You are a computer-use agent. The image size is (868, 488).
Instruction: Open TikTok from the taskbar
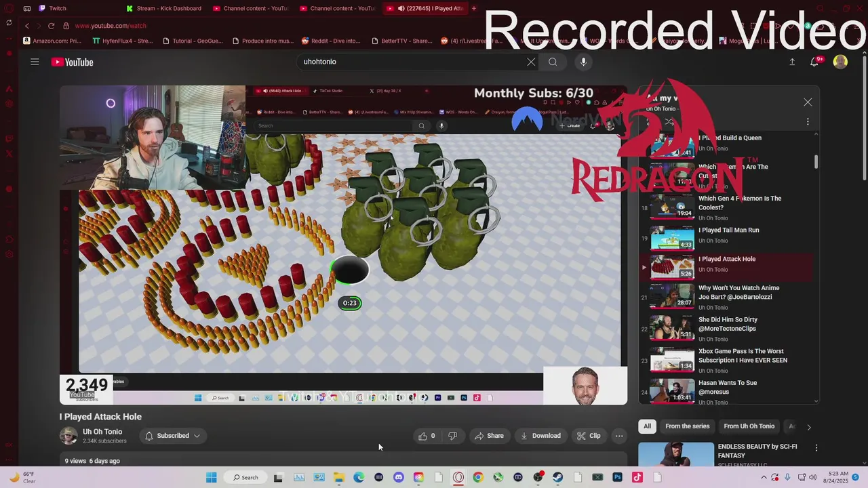click(637, 477)
